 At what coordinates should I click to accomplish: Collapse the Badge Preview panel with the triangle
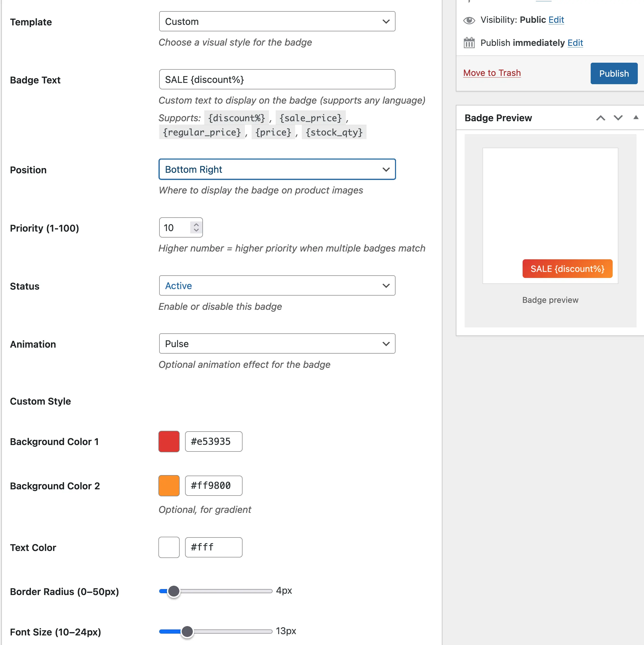coord(635,118)
